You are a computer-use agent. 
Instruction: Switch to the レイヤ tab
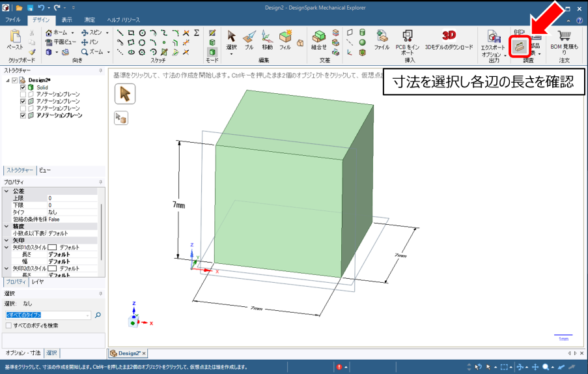tap(38, 282)
